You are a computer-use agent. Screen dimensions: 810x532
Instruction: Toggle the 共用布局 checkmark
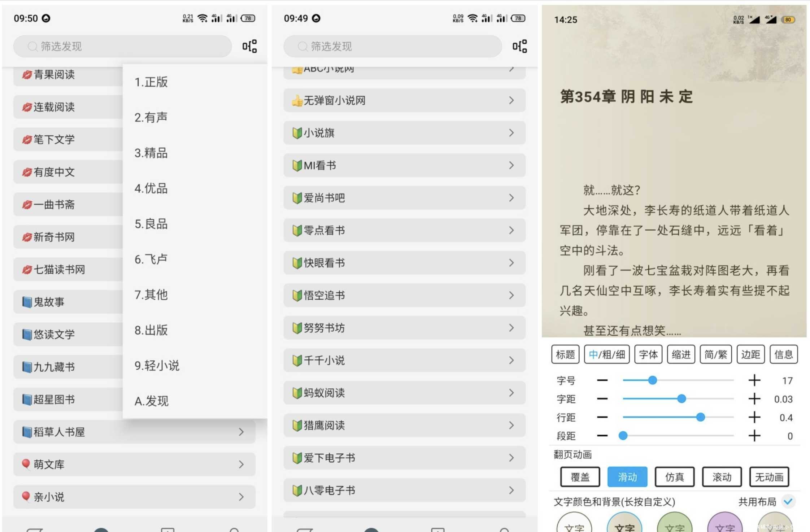(788, 502)
